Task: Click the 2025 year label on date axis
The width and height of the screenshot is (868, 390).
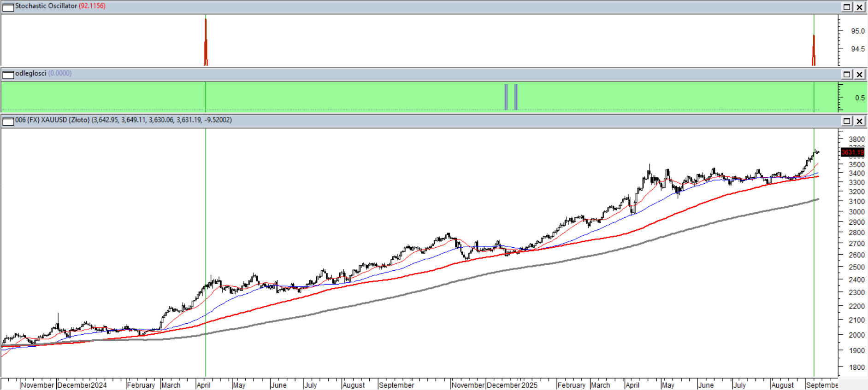Action: coord(529,385)
